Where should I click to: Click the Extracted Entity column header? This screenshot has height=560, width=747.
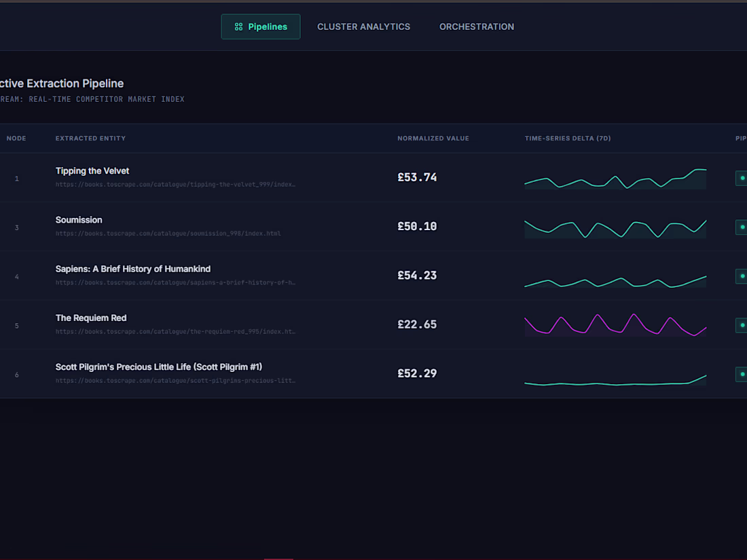[x=90, y=138]
